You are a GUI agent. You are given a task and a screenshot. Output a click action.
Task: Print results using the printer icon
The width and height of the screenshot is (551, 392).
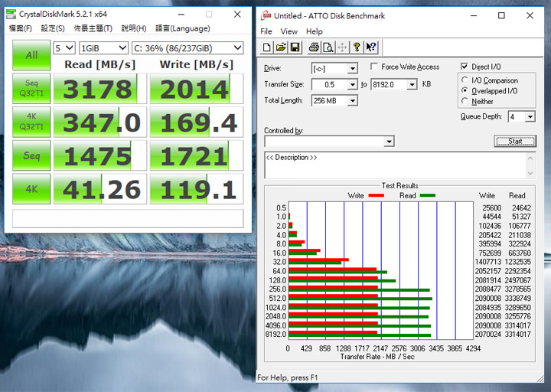(x=314, y=47)
